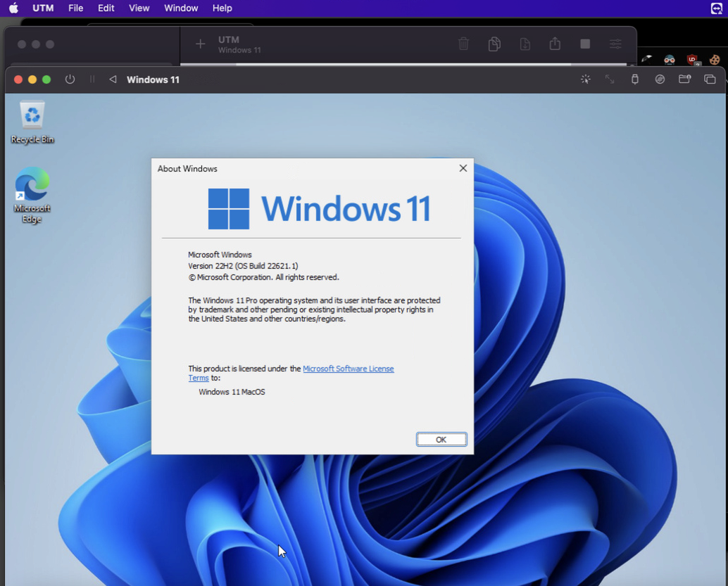Click the VM power button icon

tap(70, 79)
